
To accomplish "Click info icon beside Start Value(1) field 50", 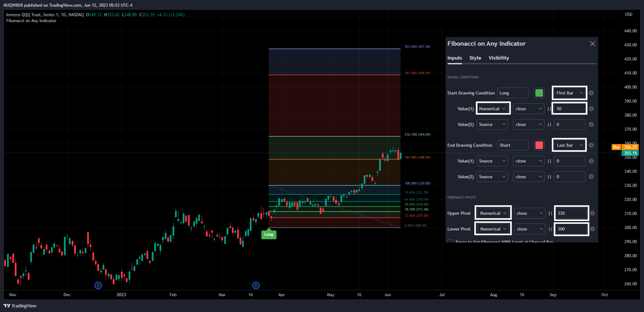I will (x=591, y=109).
